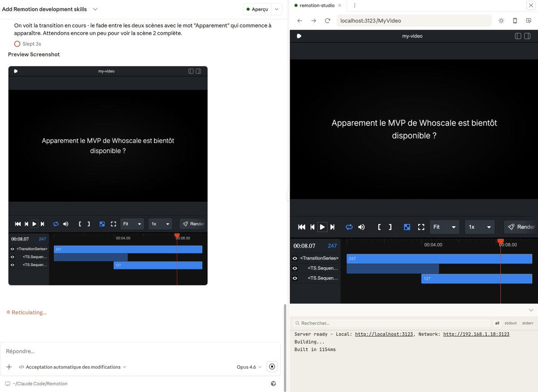
Task: Set the out-point marker bracket
Action: point(390,227)
